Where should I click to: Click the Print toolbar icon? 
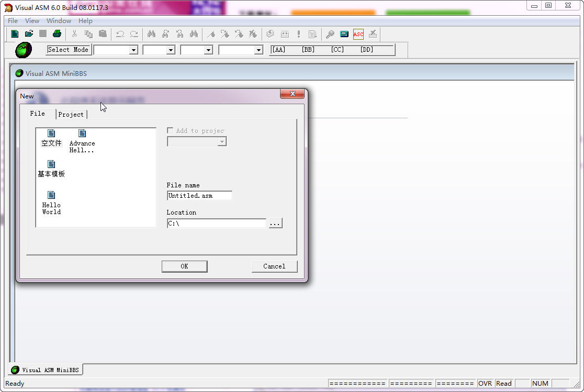(57, 34)
